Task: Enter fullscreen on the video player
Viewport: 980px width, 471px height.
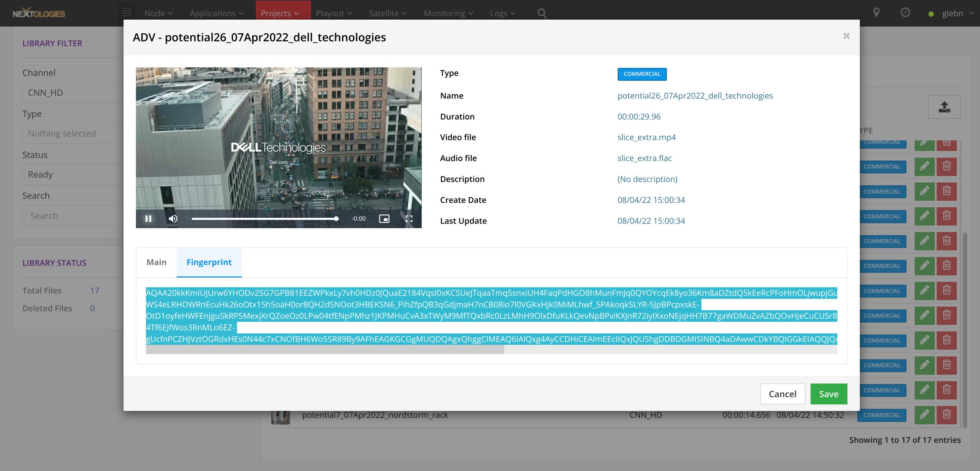Action: click(409, 219)
